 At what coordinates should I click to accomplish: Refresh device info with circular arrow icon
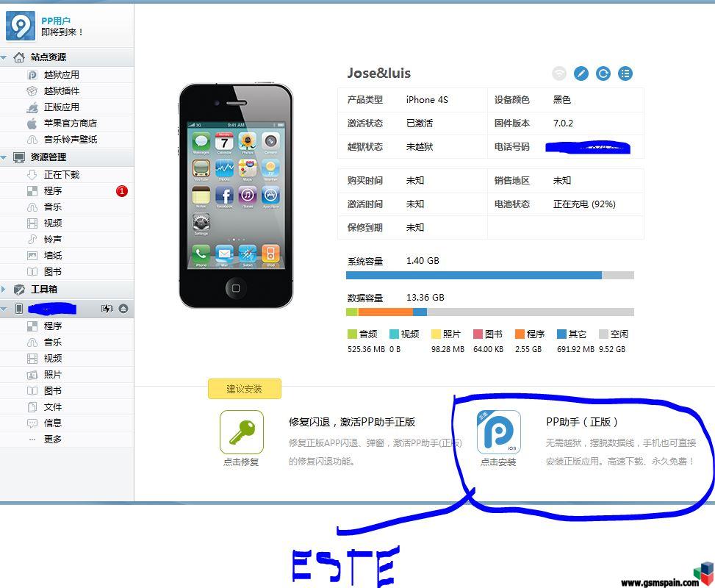(x=603, y=73)
